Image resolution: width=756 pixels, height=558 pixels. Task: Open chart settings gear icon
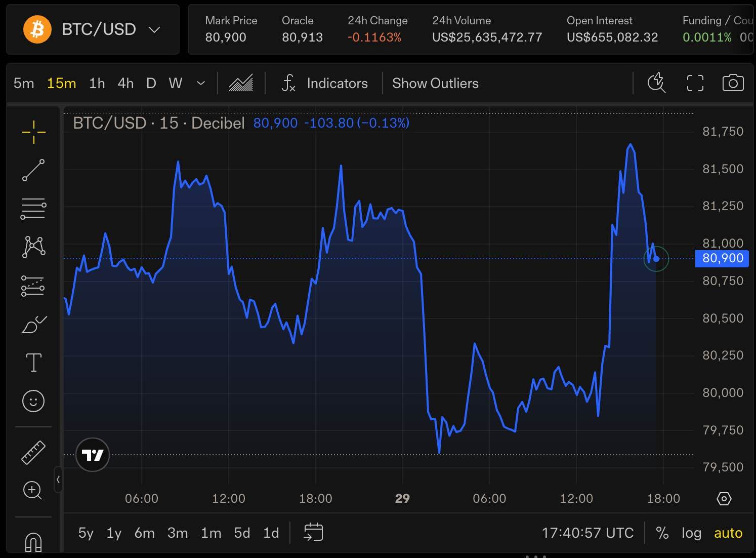point(724,499)
